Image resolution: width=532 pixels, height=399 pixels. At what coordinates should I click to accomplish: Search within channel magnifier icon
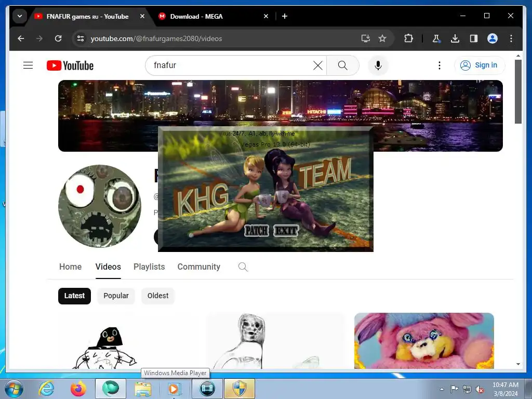243,267
